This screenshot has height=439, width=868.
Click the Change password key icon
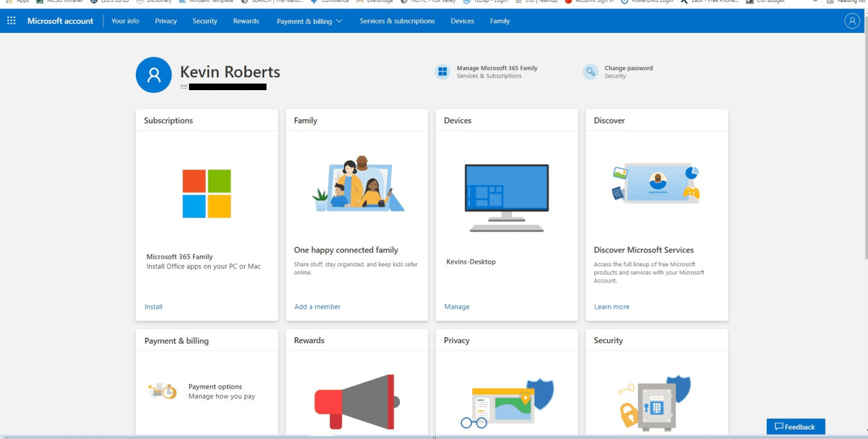click(590, 72)
